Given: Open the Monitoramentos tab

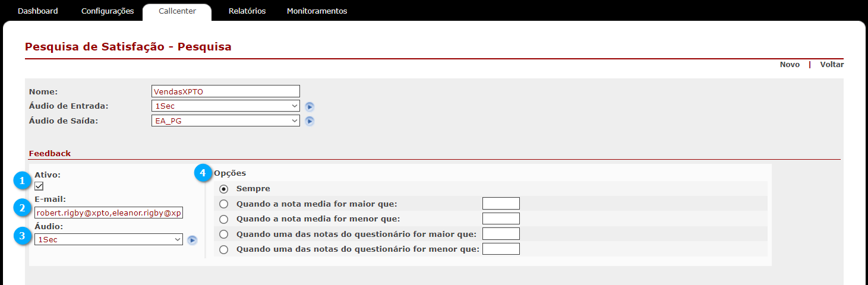Looking at the screenshot, I should pyautogui.click(x=317, y=11).
